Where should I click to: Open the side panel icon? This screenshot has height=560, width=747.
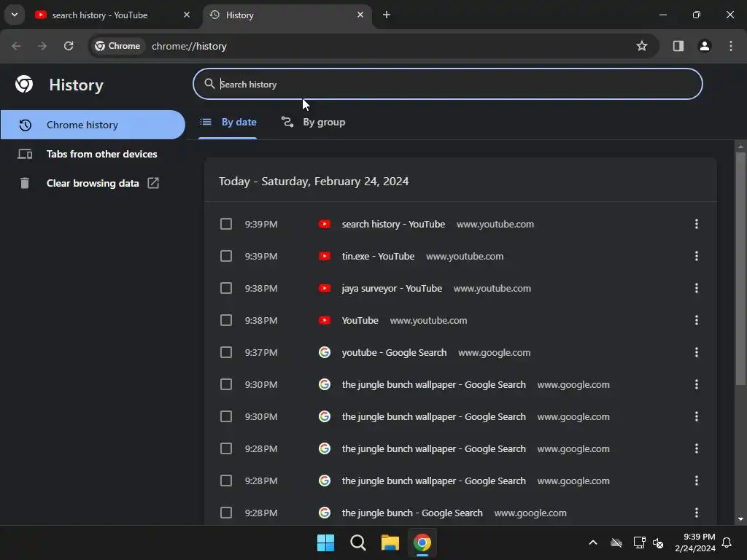(678, 46)
